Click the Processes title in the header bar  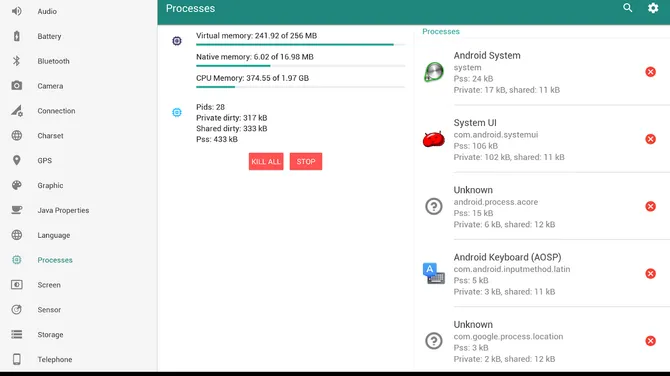click(190, 8)
